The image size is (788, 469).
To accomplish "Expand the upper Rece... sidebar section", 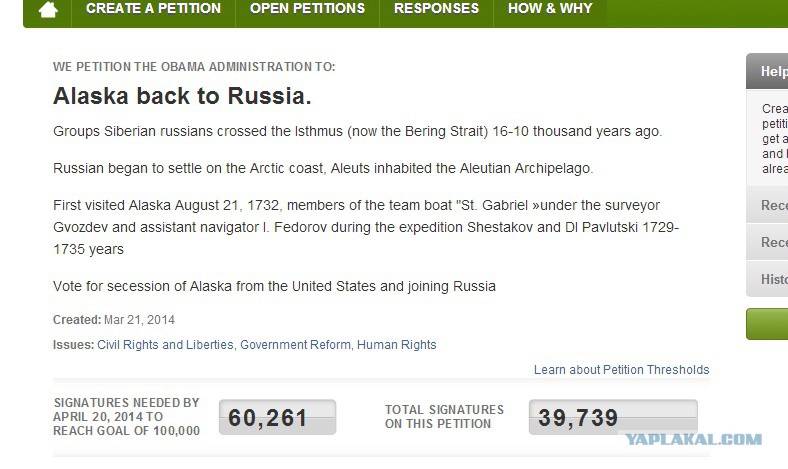I will click(767, 205).
